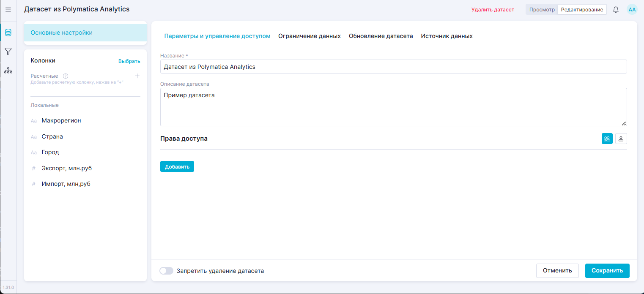644x294 pixels.
Task: Focus the Описание датасета text area
Action: 393,107
